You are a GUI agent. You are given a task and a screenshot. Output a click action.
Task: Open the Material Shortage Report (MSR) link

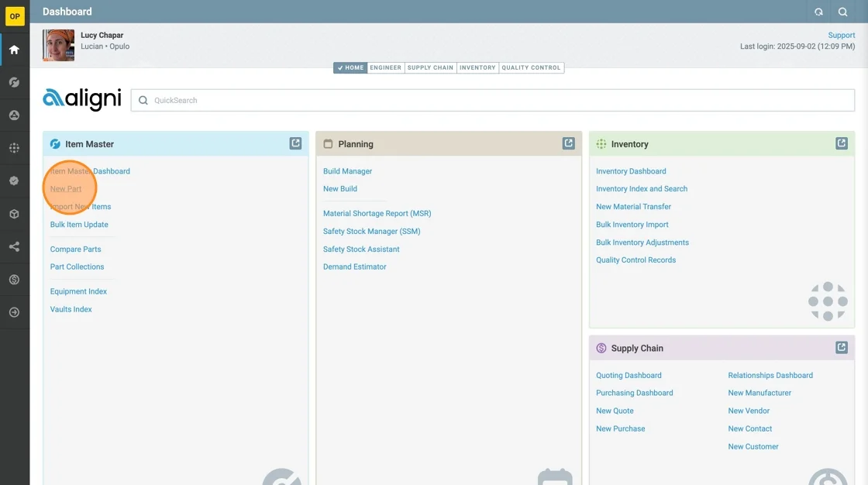click(377, 213)
